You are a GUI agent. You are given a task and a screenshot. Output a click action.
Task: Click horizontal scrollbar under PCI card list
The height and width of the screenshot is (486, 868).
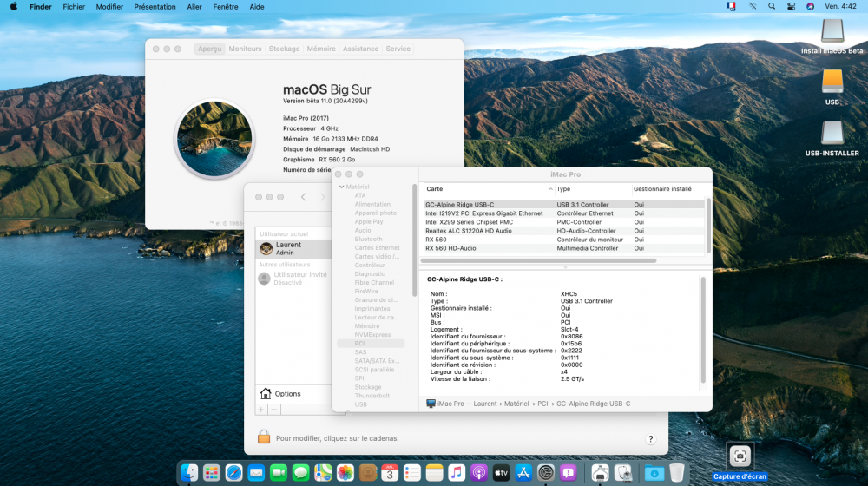pyautogui.click(x=539, y=260)
